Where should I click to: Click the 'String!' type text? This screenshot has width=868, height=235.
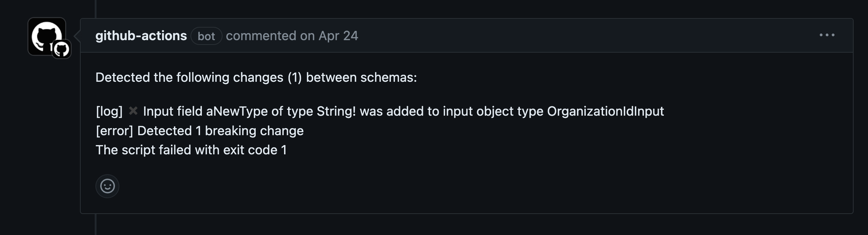coord(336,111)
